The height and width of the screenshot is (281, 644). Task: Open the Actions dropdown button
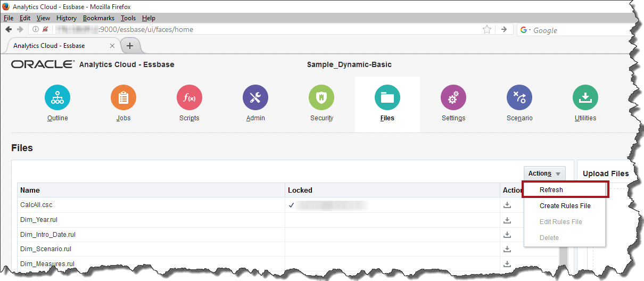544,173
